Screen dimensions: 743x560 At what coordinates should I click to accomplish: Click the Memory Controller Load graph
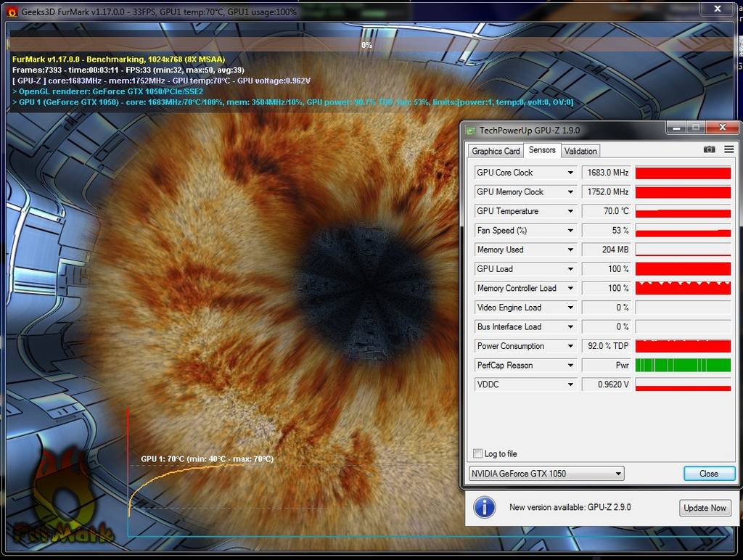(683, 288)
